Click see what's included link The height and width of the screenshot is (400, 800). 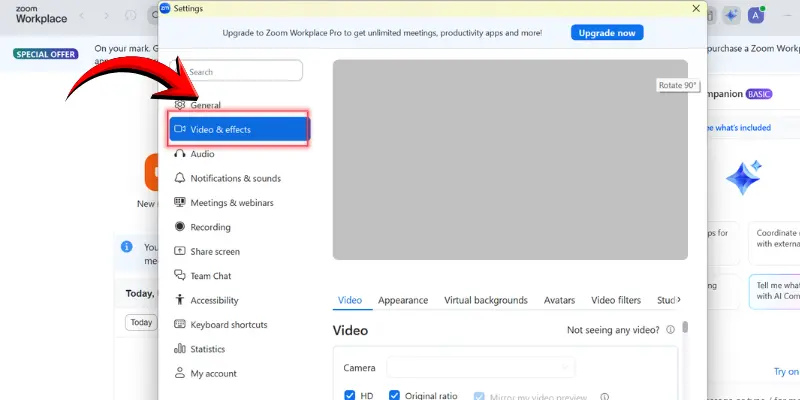739,128
